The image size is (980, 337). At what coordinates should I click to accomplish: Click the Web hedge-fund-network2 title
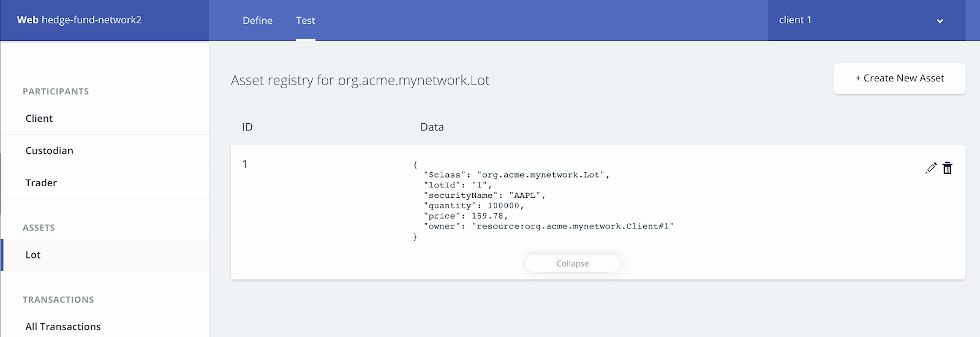79,20
